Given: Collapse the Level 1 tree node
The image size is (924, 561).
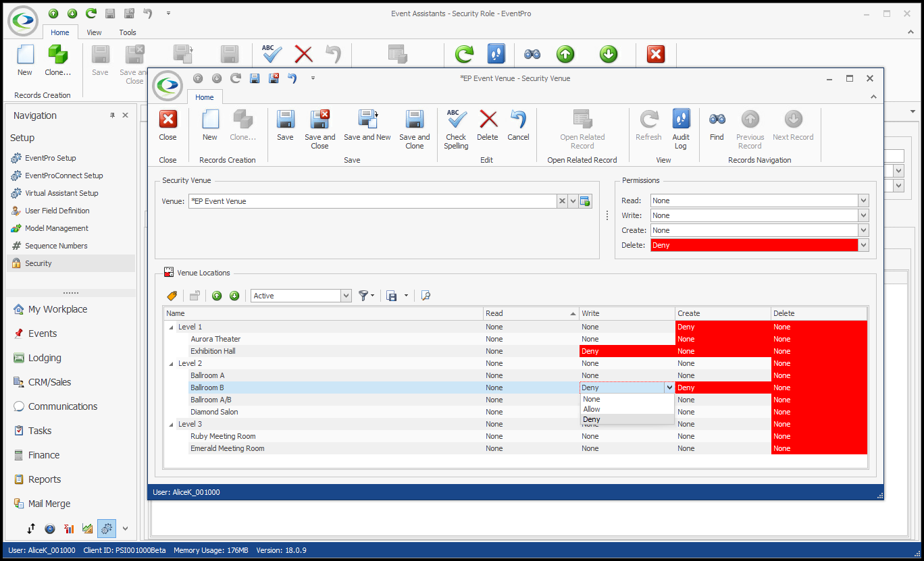Looking at the screenshot, I should pyautogui.click(x=170, y=327).
